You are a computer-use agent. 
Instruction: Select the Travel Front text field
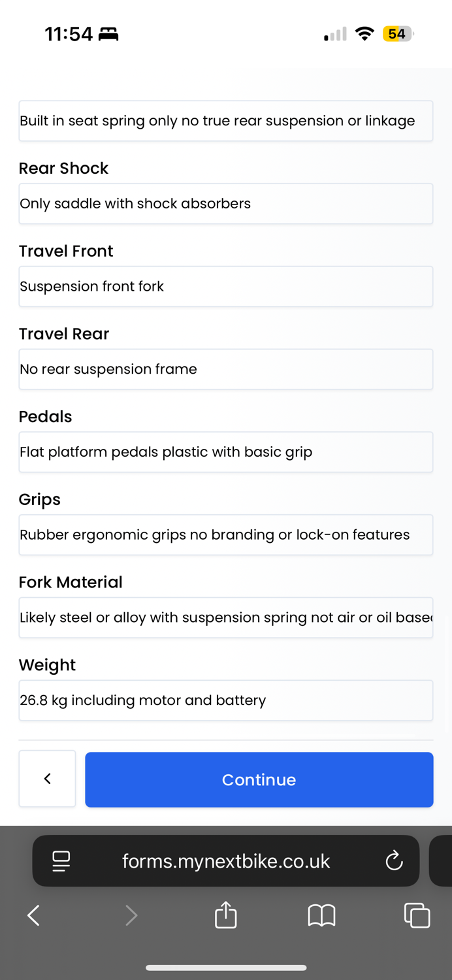pos(226,286)
